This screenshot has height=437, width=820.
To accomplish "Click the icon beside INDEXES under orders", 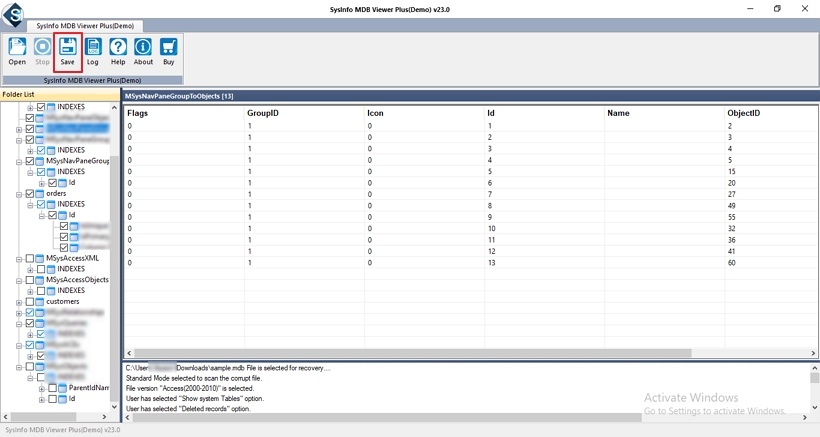I will (x=51, y=204).
